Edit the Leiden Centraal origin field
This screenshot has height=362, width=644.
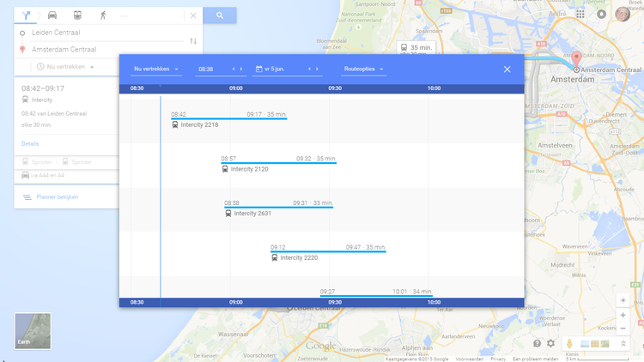(x=107, y=33)
